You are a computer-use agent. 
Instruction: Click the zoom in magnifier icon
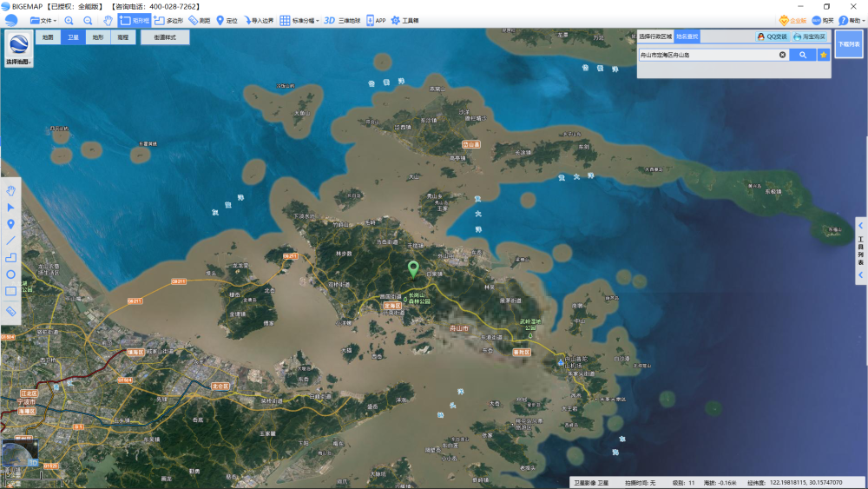69,20
